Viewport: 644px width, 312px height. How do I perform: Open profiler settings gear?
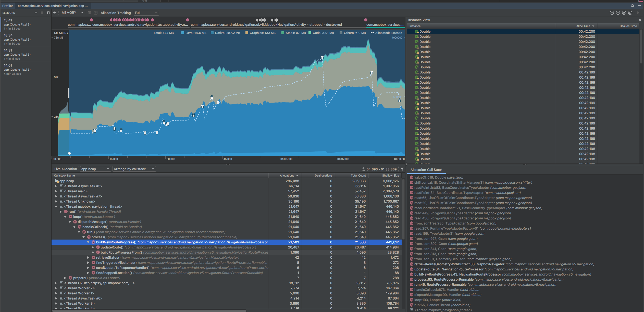point(633,6)
